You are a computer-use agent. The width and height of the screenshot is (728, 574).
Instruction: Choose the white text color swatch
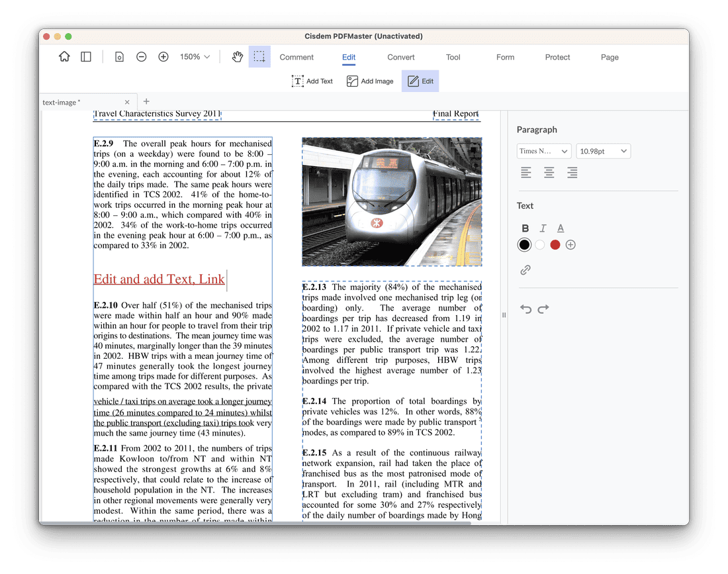point(539,245)
